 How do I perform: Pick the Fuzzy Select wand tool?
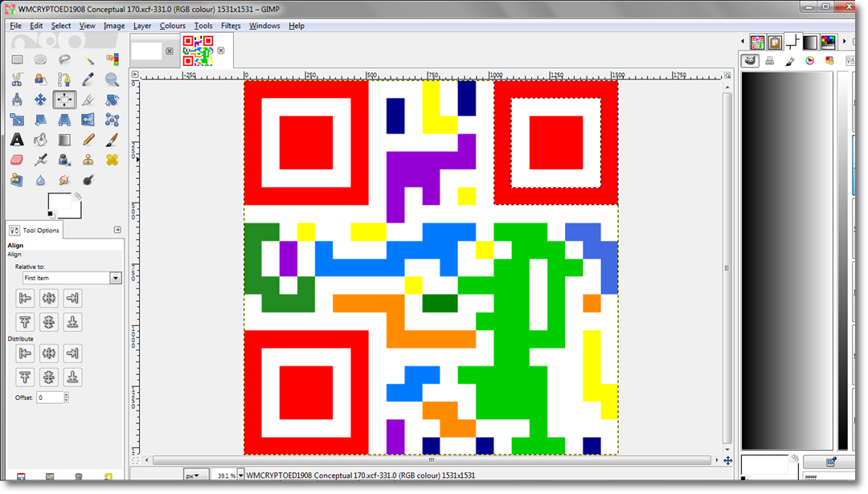click(88, 59)
